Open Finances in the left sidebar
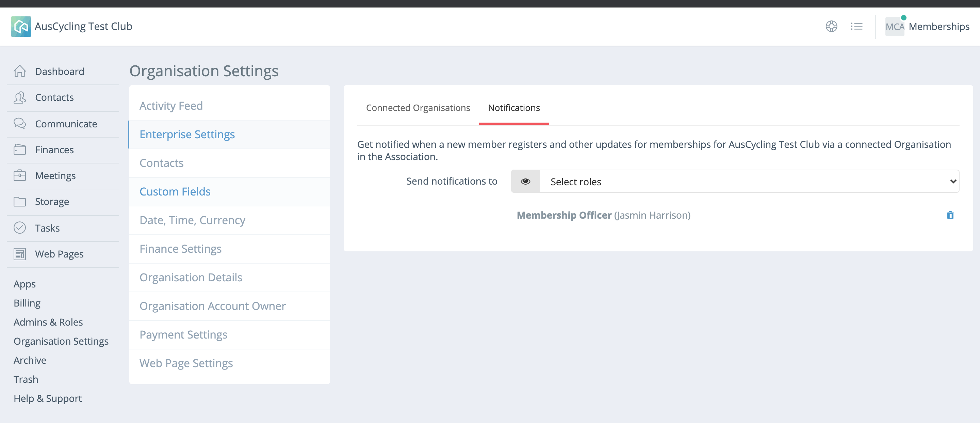 click(x=54, y=150)
